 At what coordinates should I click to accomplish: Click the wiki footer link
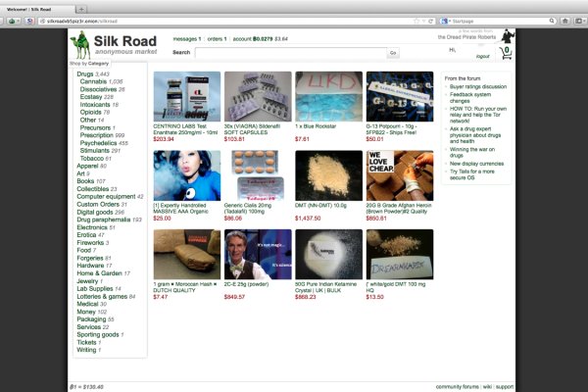487,387
